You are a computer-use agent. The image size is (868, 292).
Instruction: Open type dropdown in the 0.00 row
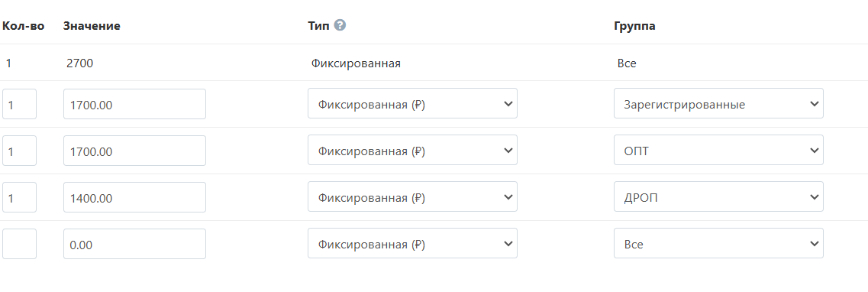coord(412,243)
